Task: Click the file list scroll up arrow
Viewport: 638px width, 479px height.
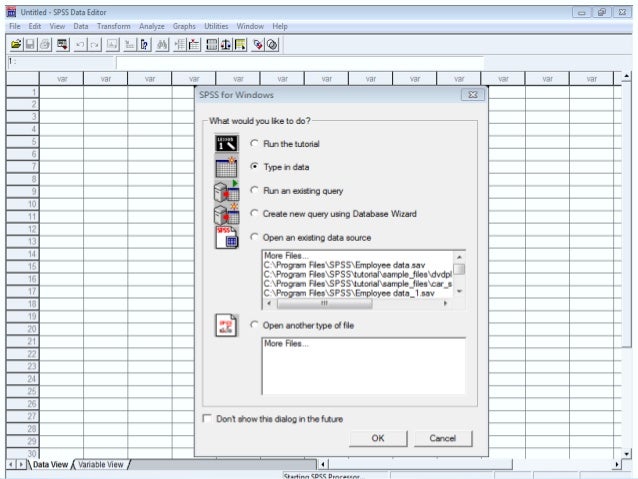Action: [459, 257]
